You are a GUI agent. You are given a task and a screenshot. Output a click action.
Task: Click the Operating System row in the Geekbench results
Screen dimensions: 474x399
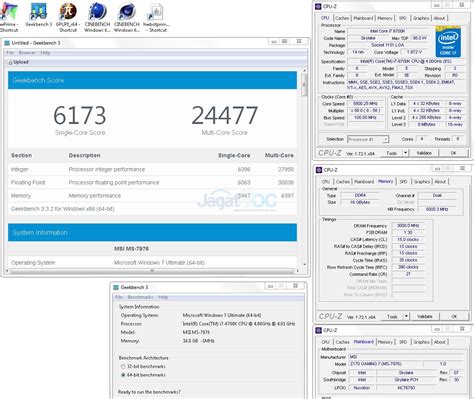tap(152, 263)
